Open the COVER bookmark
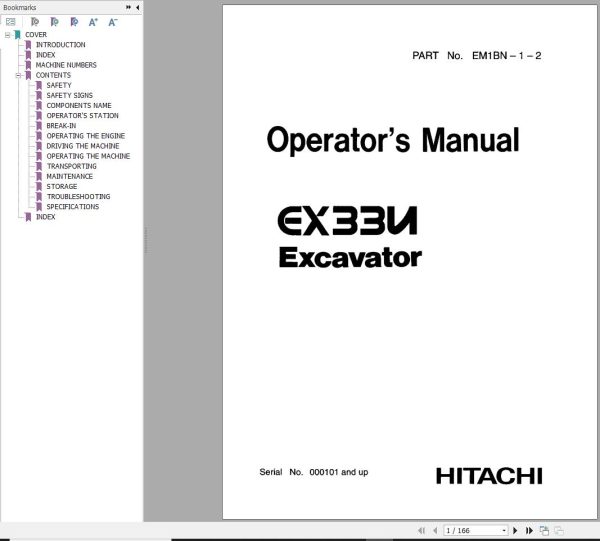 [x=36, y=35]
